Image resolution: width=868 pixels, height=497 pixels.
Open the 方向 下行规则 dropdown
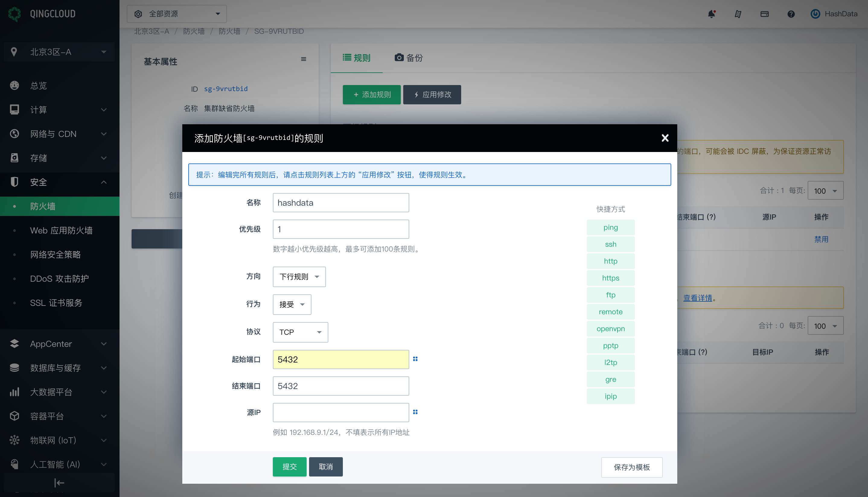[299, 277]
